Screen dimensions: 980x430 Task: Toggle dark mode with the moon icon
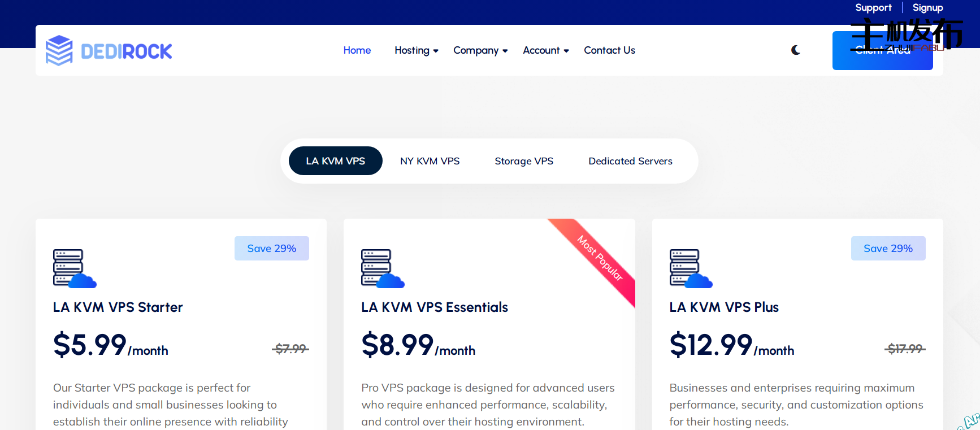point(796,50)
